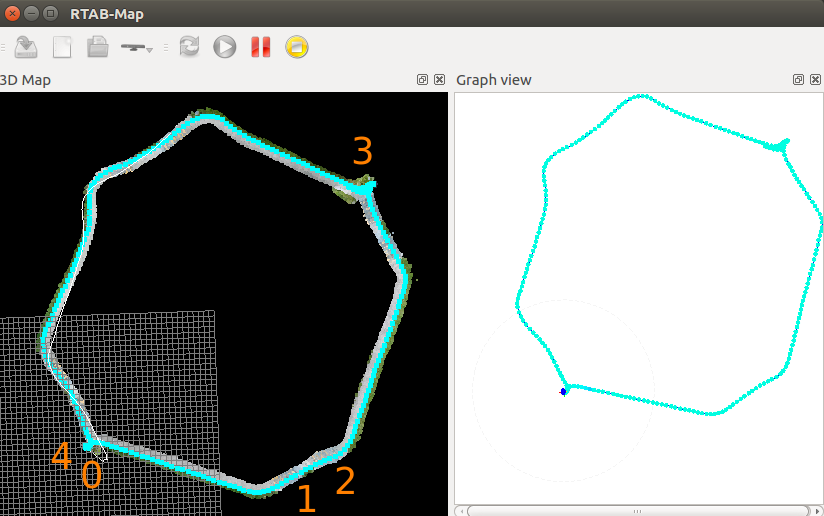Close the 3D Map panel
The image size is (824, 516).
click(439, 79)
